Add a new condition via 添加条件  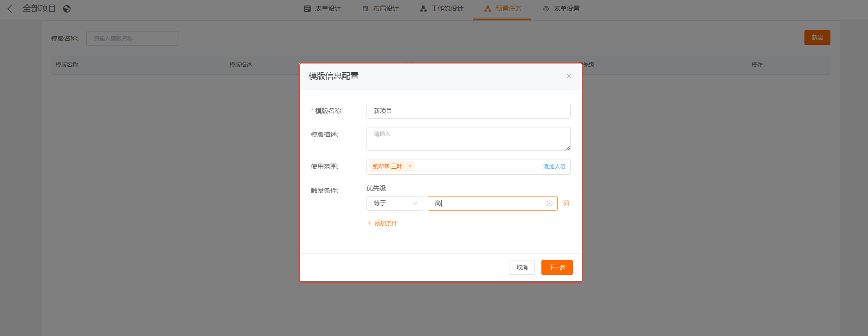tap(382, 223)
